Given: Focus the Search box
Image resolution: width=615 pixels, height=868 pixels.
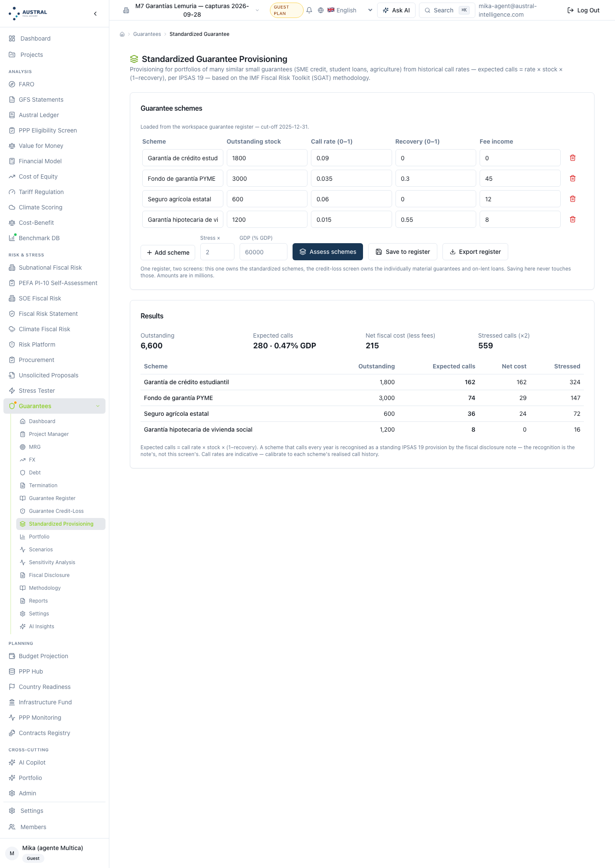Looking at the screenshot, I should pyautogui.click(x=447, y=10).
